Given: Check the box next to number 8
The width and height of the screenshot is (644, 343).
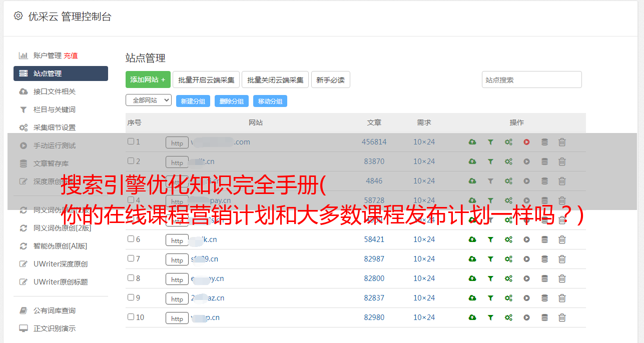Looking at the screenshot, I should click(x=131, y=278).
